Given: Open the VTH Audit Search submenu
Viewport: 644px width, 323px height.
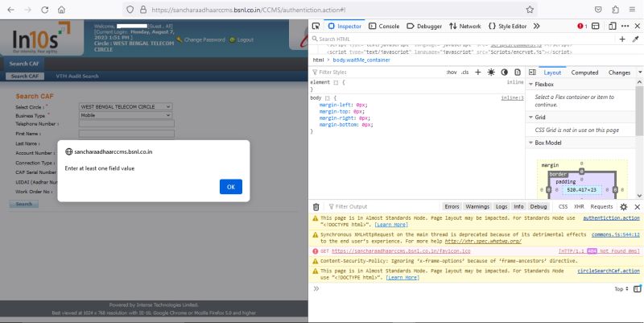Looking at the screenshot, I should pos(76,76).
